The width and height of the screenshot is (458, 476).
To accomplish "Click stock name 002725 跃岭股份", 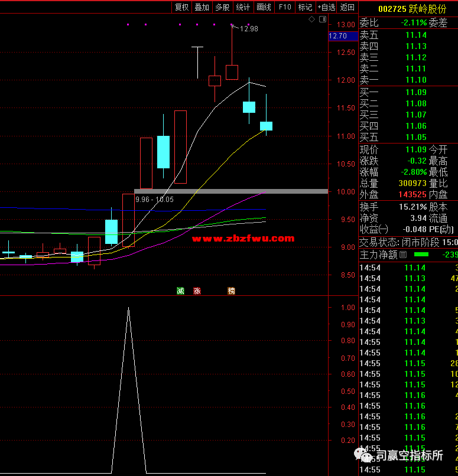I will click(x=408, y=8).
